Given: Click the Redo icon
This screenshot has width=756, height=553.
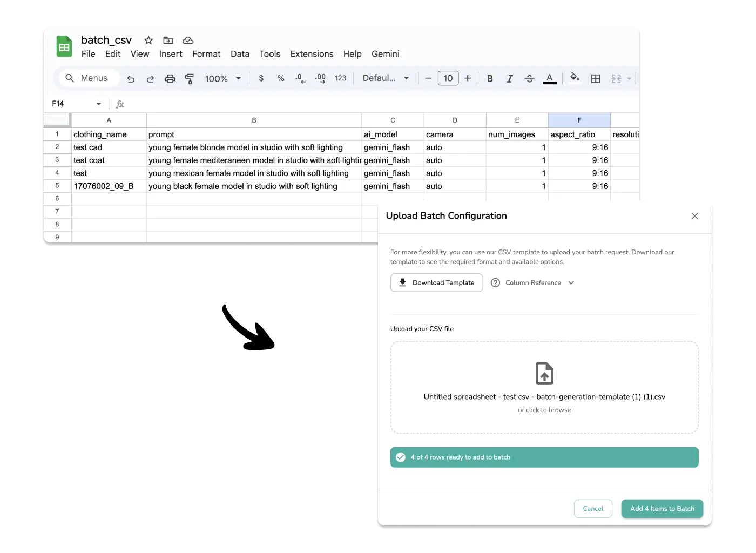Looking at the screenshot, I should click(x=150, y=78).
